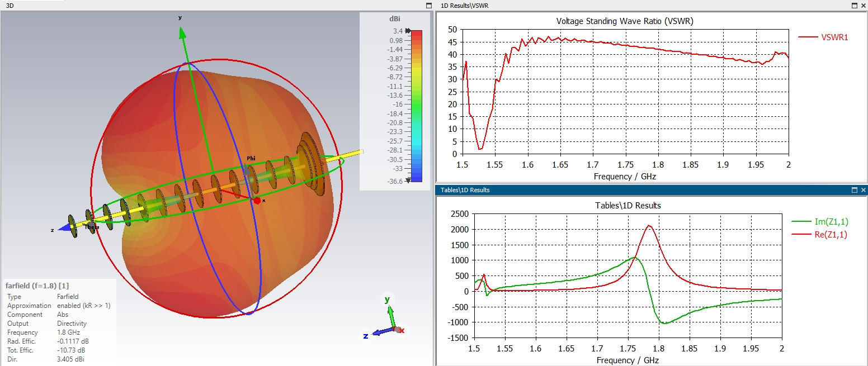868x366 pixels.
Task: Select the Rad. Effic. -0.1117 dB value
Action: tap(73, 341)
